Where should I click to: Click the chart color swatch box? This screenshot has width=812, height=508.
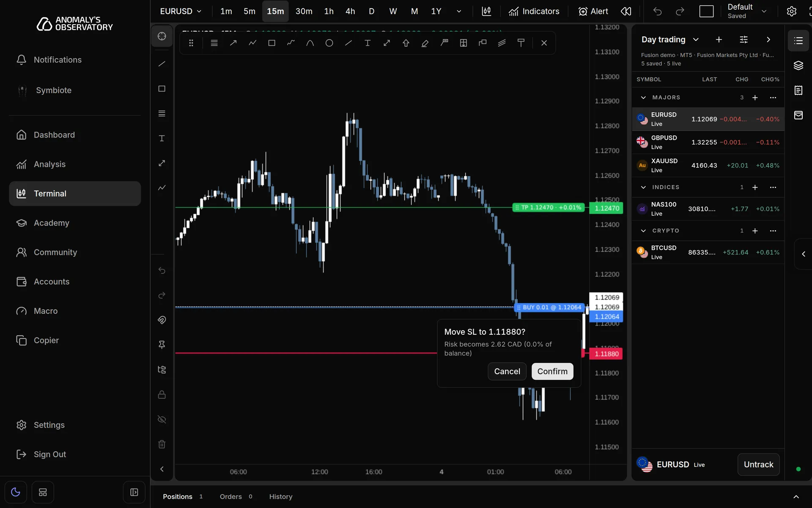click(706, 11)
